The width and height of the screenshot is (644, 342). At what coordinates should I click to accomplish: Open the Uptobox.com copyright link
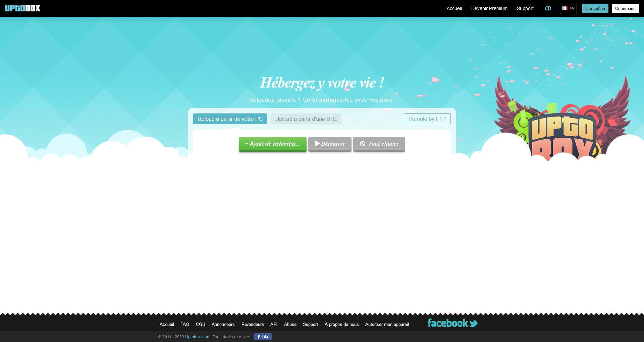[x=197, y=337]
